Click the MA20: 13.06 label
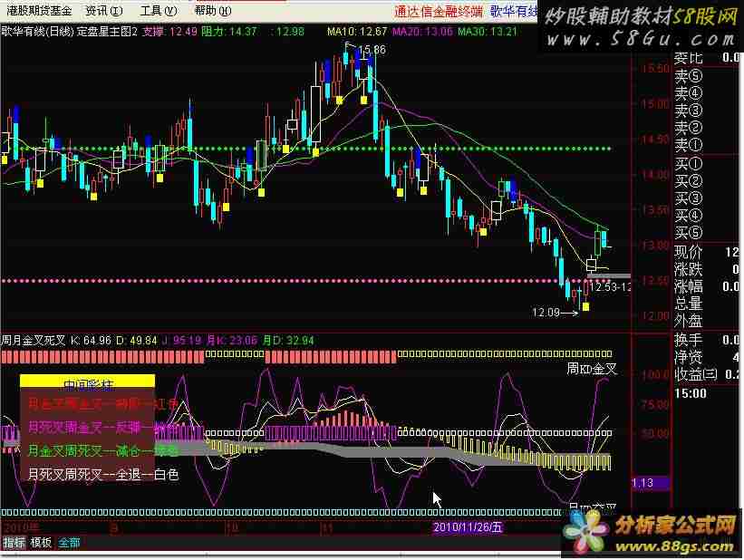 tap(423, 32)
